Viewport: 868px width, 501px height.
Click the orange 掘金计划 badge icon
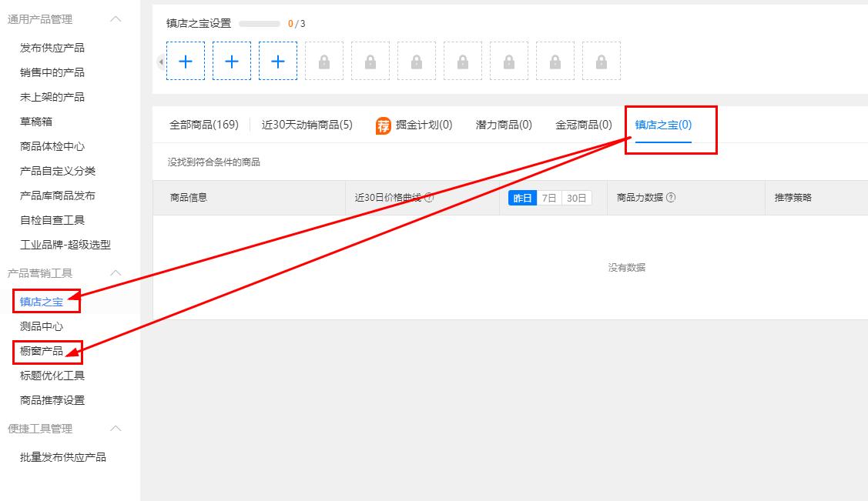point(384,125)
